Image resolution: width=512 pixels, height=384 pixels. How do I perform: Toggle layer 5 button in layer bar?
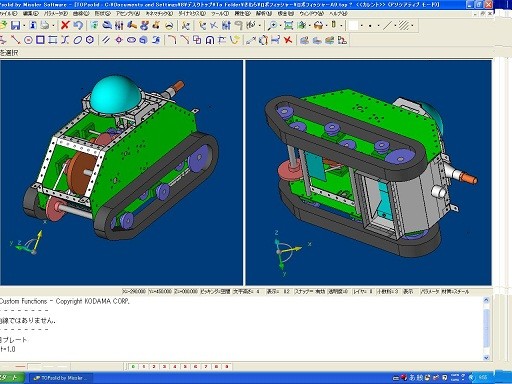[x=185, y=367]
